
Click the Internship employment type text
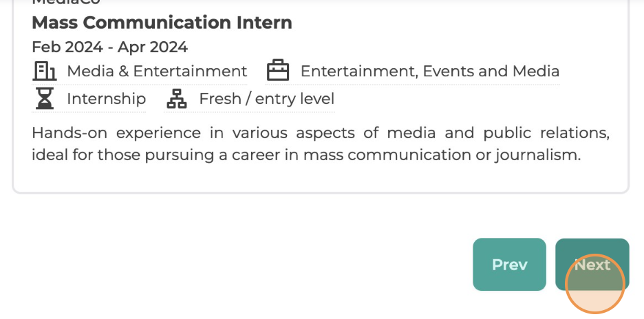[107, 99]
